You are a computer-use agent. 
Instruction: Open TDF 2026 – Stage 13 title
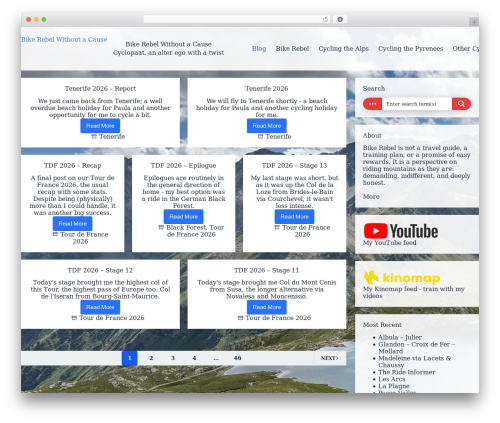point(294,165)
